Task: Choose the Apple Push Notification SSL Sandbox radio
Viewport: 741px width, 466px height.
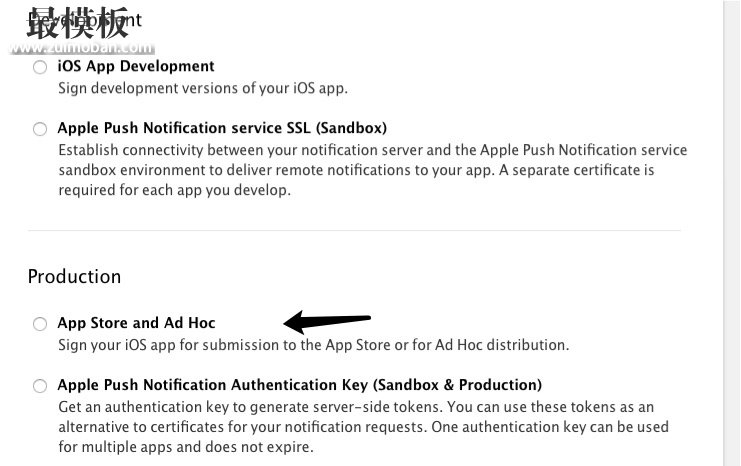Action: tap(40, 129)
